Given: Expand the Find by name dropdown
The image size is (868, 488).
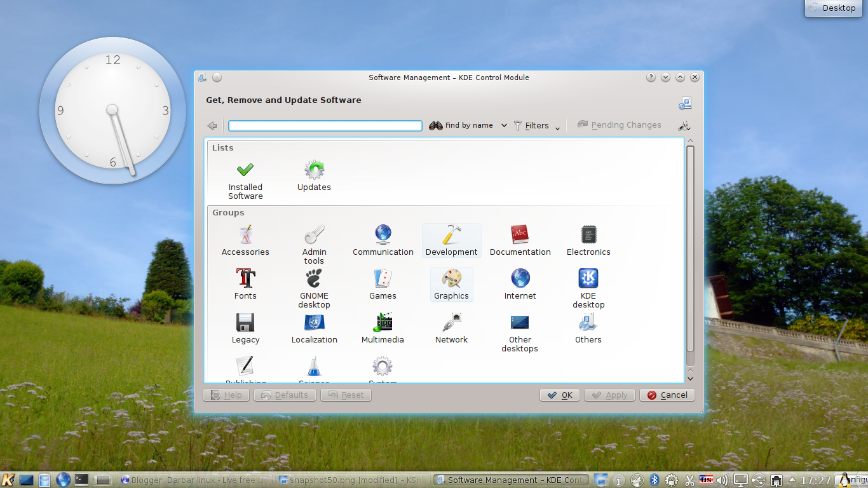Looking at the screenshot, I should (504, 125).
